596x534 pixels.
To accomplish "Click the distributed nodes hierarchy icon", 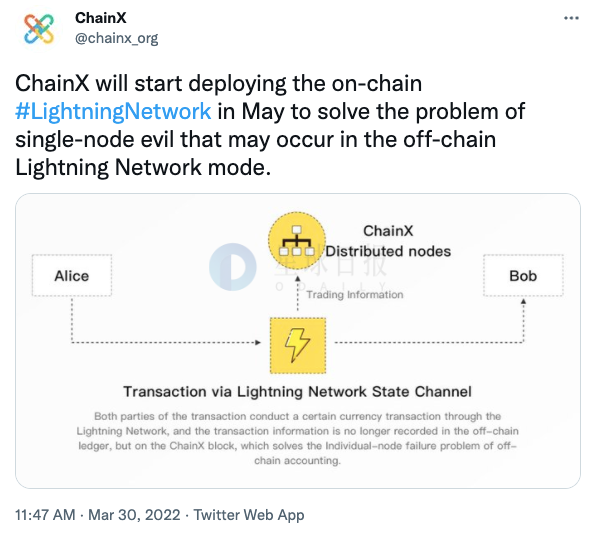I will click(297, 241).
